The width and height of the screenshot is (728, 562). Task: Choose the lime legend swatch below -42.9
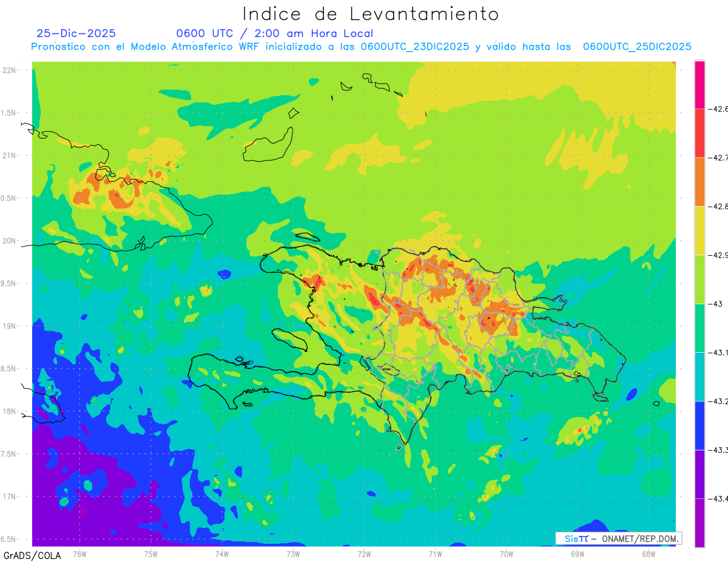[x=699, y=279]
